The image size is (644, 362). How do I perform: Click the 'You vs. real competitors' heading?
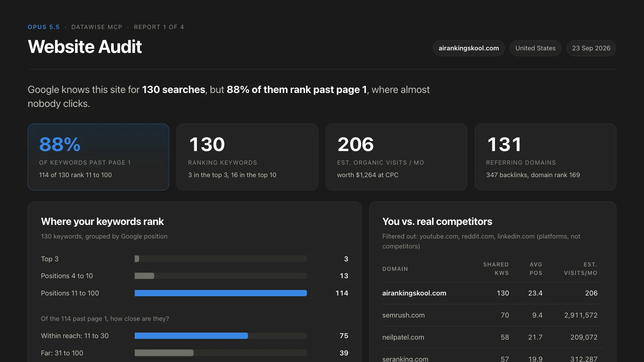[437, 222]
